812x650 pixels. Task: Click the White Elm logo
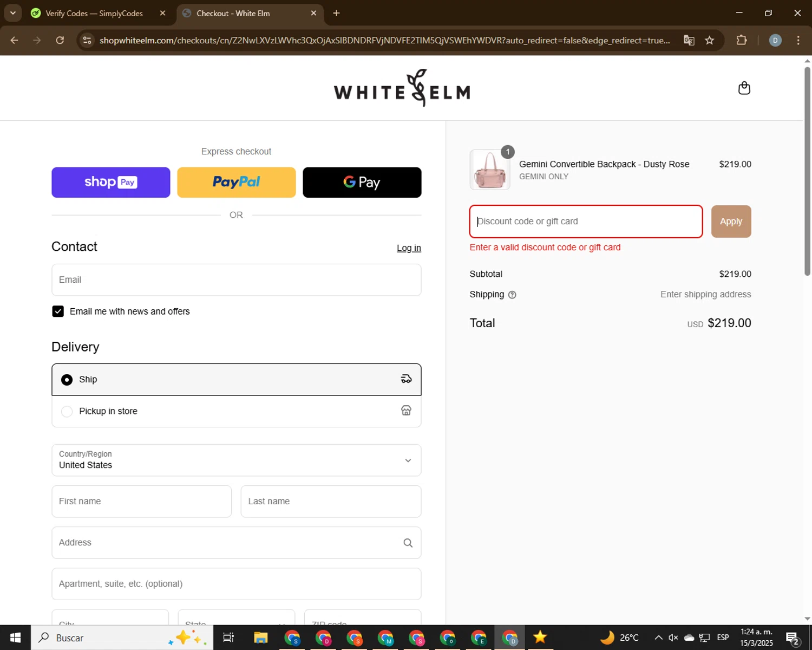tap(402, 88)
